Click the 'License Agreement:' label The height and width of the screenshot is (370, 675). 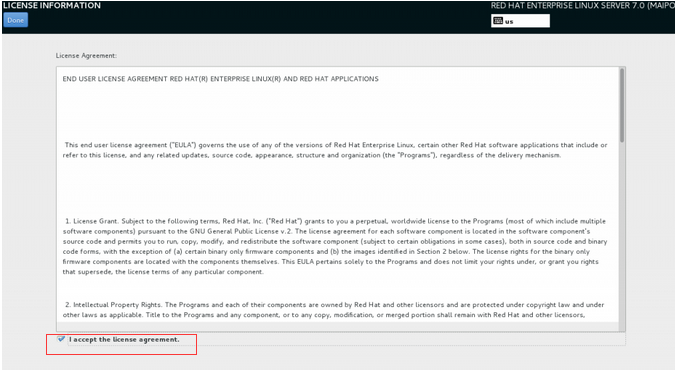86,56
